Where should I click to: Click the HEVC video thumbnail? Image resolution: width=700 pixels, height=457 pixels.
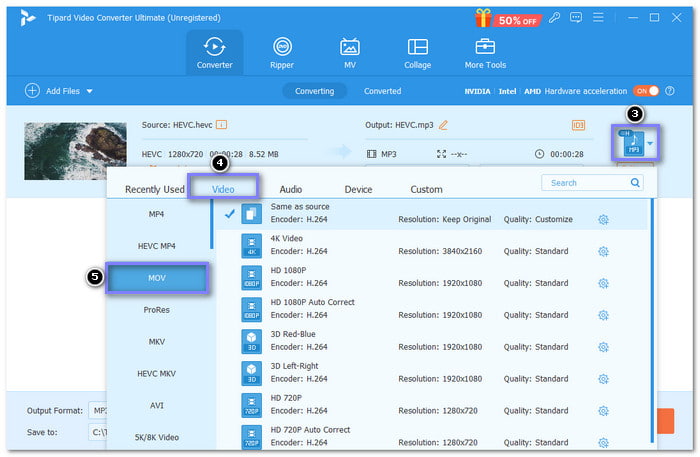click(75, 151)
